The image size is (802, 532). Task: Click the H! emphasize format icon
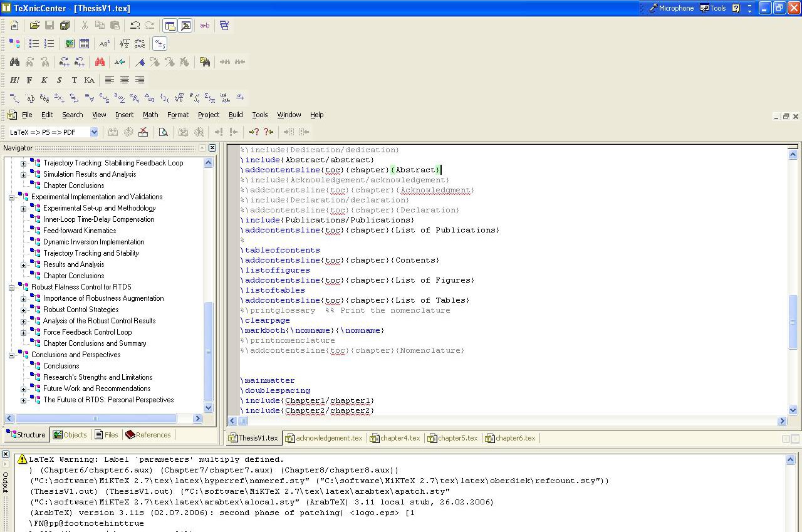tap(14, 80)
